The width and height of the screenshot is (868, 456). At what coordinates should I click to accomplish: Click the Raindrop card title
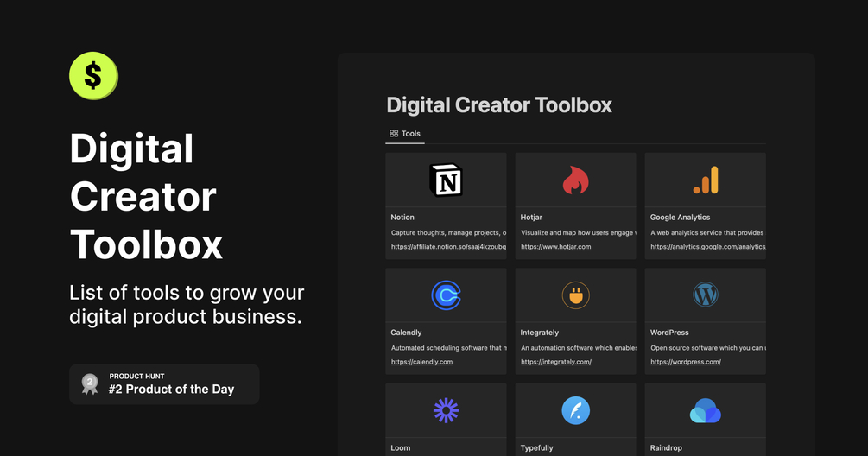(666, 447)
